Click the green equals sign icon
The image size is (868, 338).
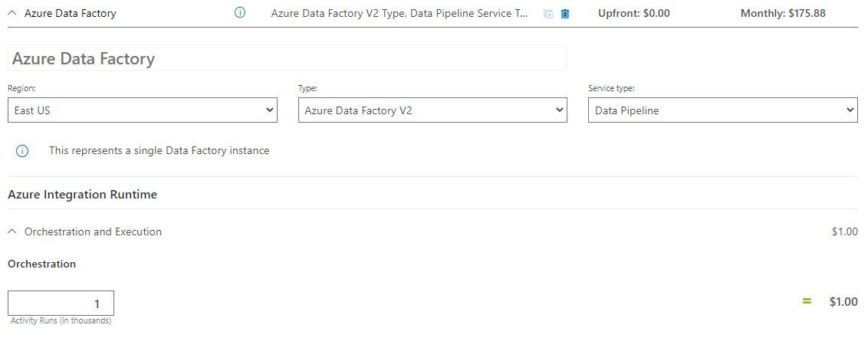point(807,301)
